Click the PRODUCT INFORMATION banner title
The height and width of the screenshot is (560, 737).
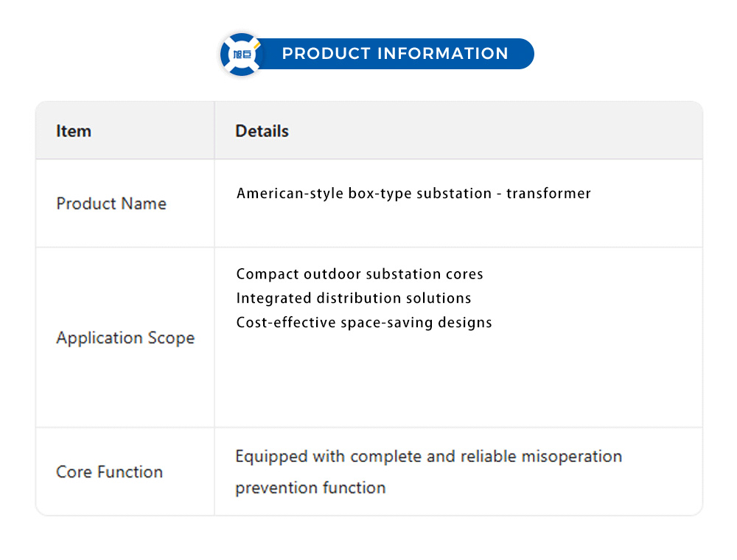[395, 54]
